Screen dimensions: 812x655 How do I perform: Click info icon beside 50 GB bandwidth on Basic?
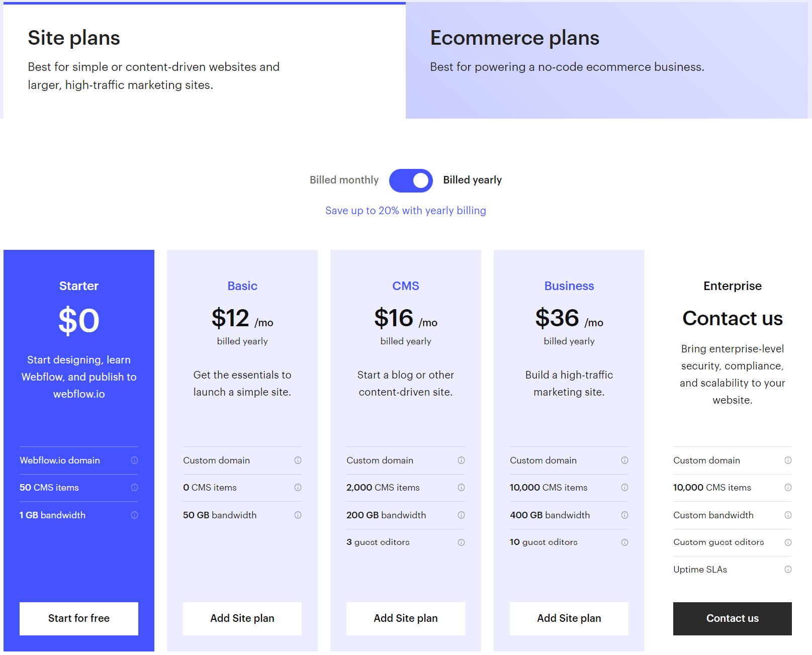pyautogui.click(x=298, y=515)
